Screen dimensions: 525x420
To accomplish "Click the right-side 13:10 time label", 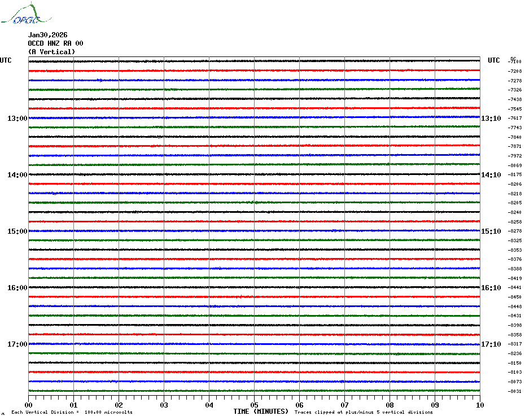I will [491, 119].
